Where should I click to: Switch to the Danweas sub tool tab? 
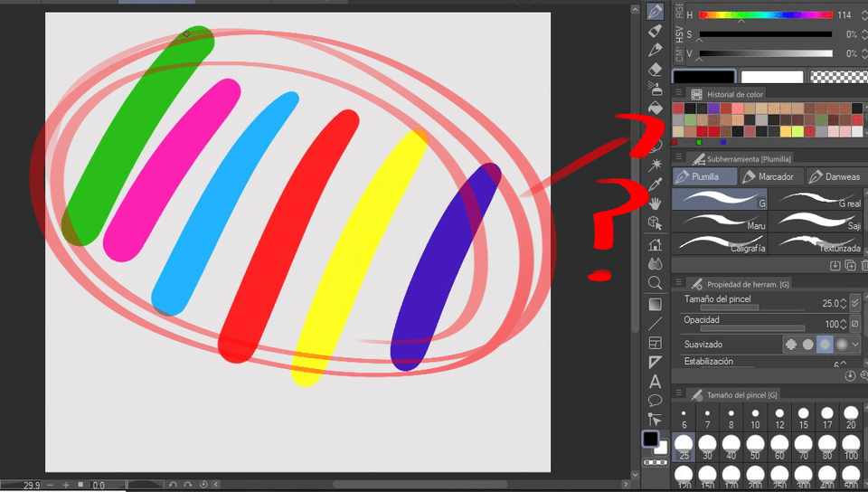click(x=837, y=176)
